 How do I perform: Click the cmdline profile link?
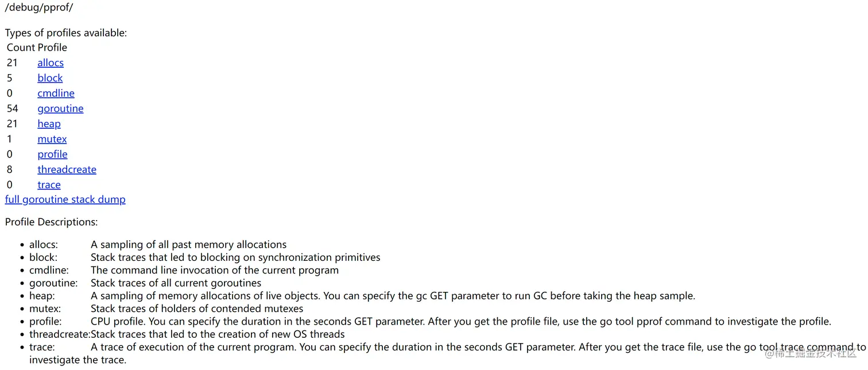[56, 93]
